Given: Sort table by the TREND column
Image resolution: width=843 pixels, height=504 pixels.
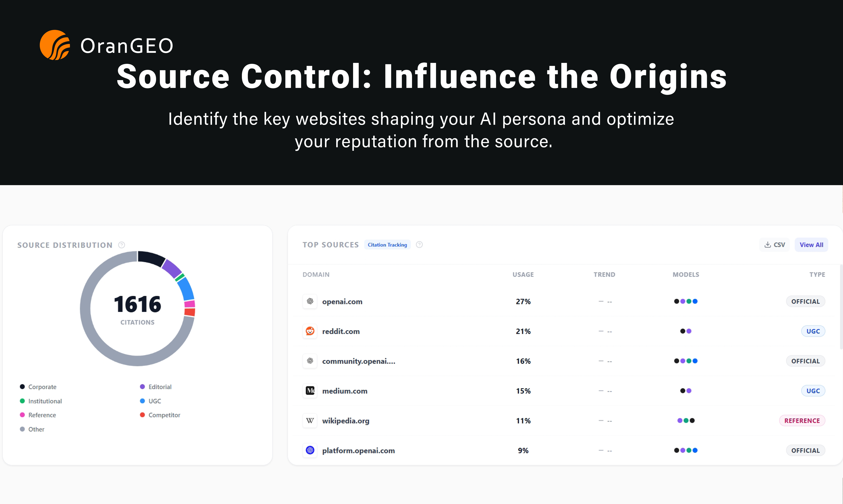Looking at the screenshot, I should [605, 274].
